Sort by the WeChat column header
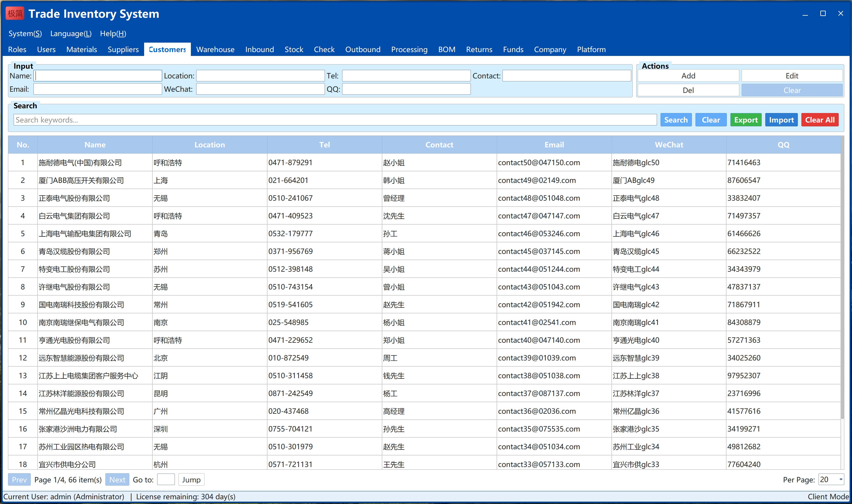 pos(669,145)
